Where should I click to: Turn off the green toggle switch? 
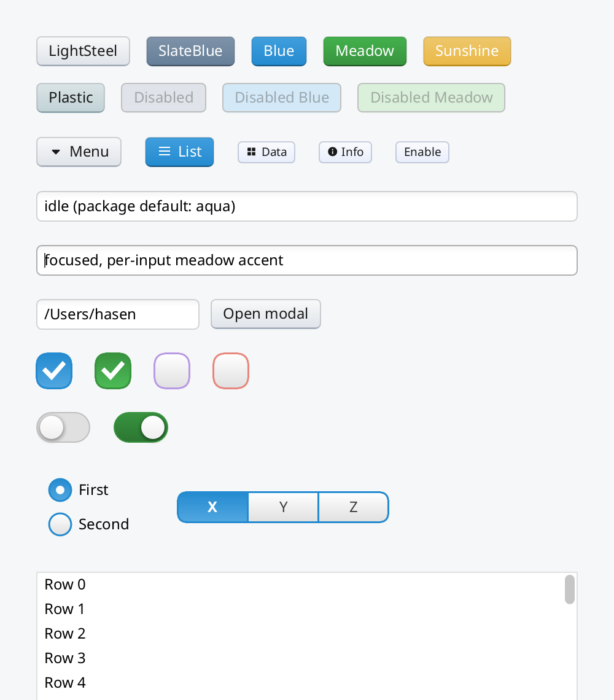pyautogui.click(x=141, y=427)
